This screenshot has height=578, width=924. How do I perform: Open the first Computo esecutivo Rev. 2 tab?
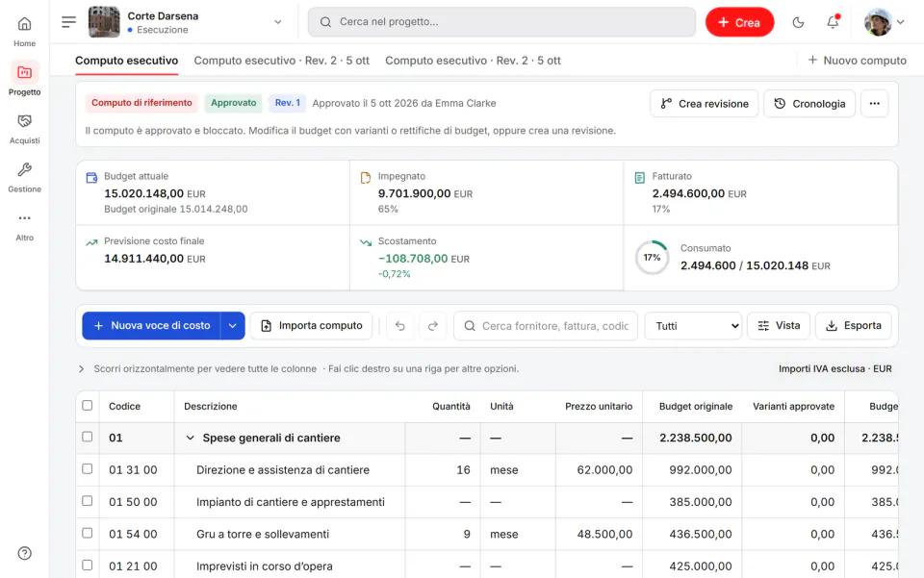[x=282, y=61]
